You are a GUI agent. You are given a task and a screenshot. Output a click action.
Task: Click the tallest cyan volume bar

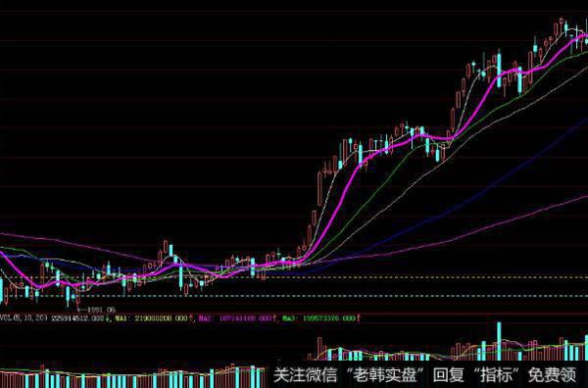(499, 341)
